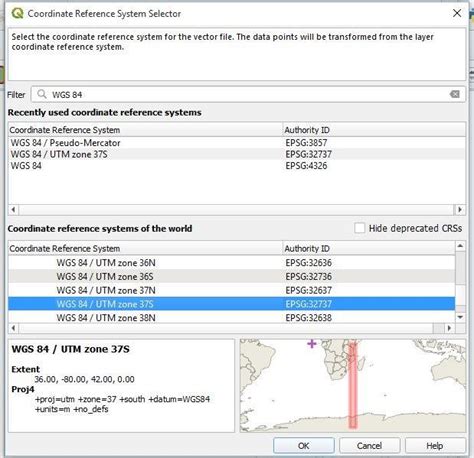Enable the Hide deprecated CRSs checkbox
The image size is (474, 458).
359,228
